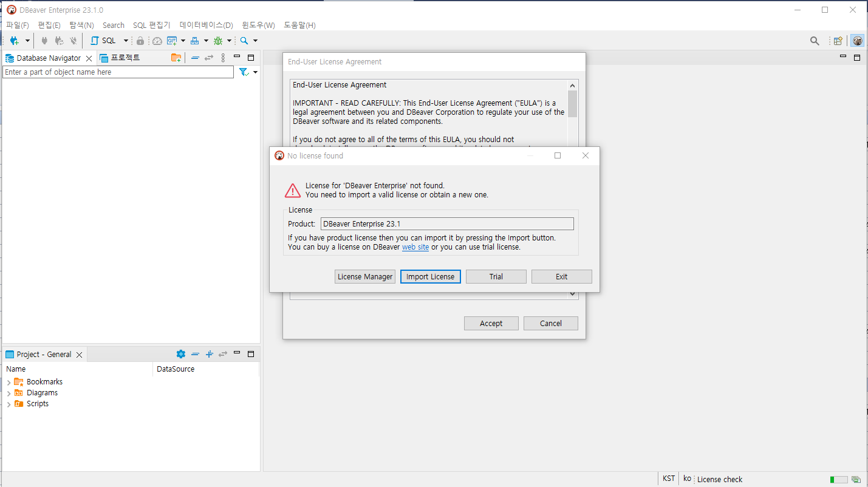Click Collapse All in Database Navigator

click(195, 58)
